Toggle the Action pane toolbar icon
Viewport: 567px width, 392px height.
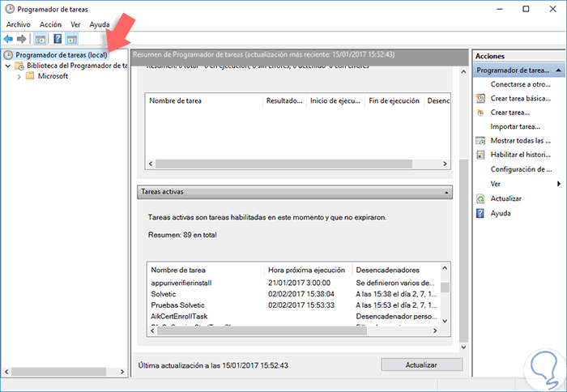[72, 39]
